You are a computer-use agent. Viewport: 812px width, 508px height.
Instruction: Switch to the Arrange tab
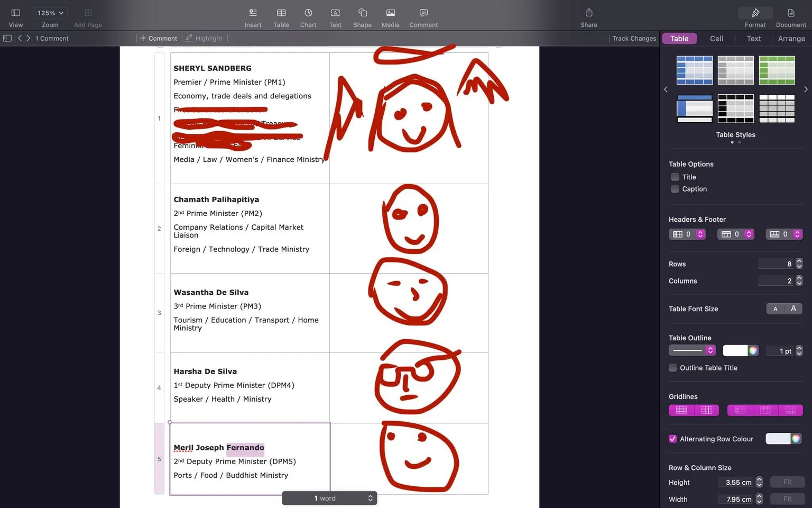(x=791, y=39)
